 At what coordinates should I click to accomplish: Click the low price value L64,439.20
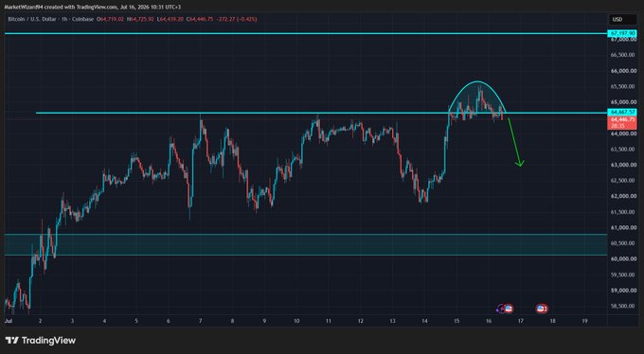click(x=170, y=19)
